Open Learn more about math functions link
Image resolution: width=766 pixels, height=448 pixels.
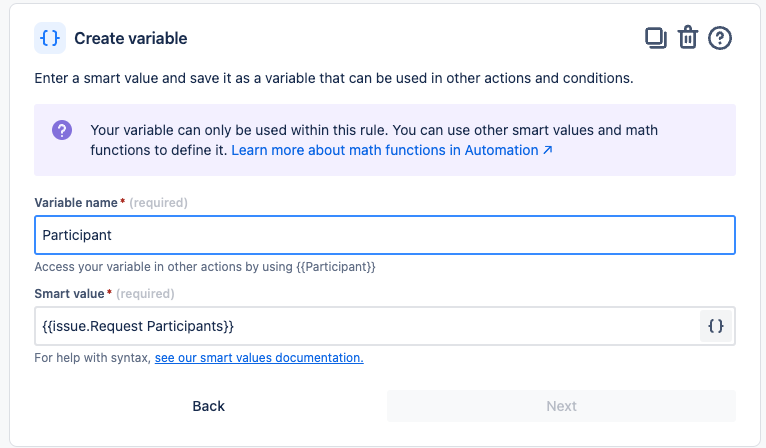pyautogui.click(x=386, y=150)
